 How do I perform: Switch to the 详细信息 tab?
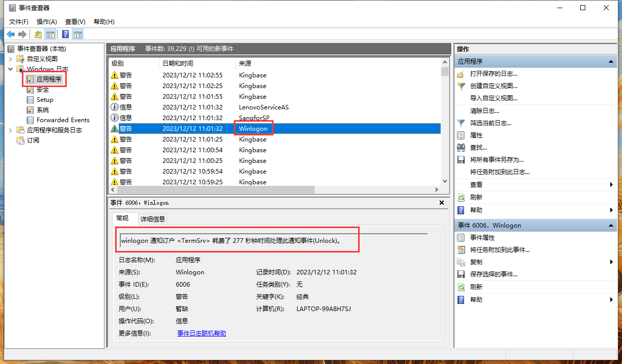(x=153, y=219)
